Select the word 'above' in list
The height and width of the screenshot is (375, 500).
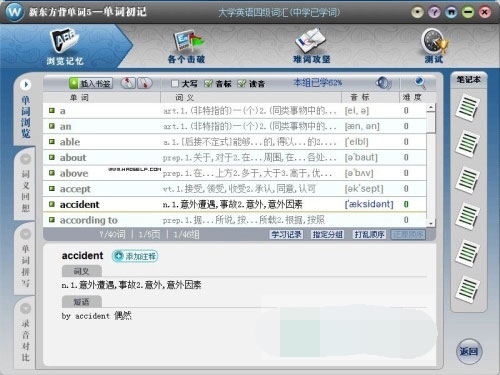[x=74, y=173]
